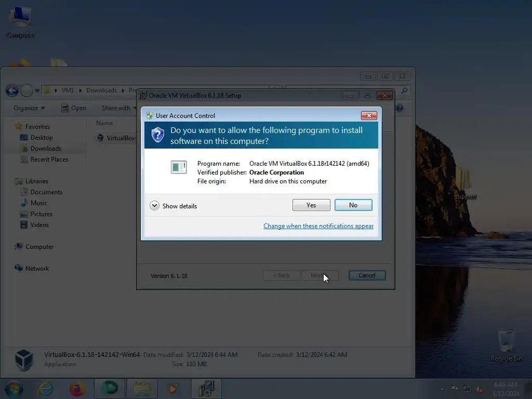Launch Windows Media Player from taskbar
This screenshot has height=399, width=532.
(x=172, y=389)
